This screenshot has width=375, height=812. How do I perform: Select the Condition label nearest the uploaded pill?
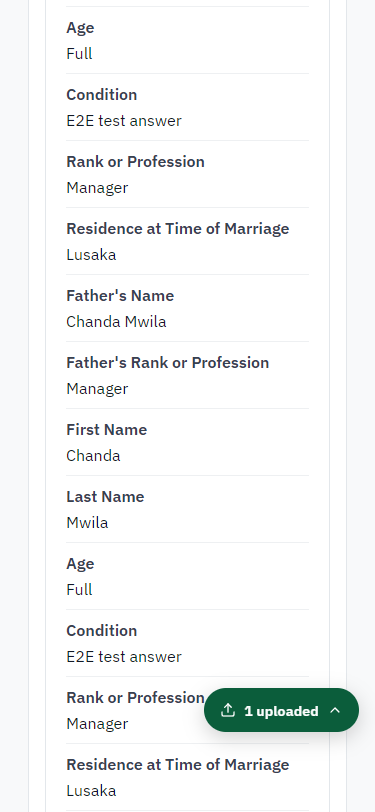(102, 631)
